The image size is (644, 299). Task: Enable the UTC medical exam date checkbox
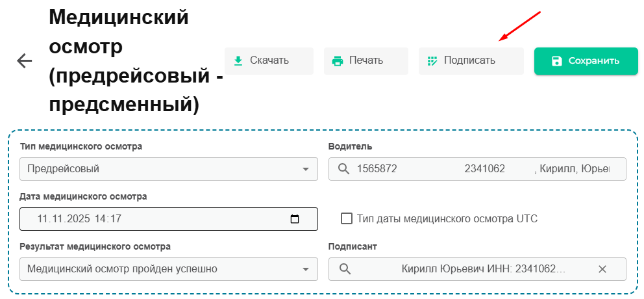pyautogui.click(x=347, y=219)
